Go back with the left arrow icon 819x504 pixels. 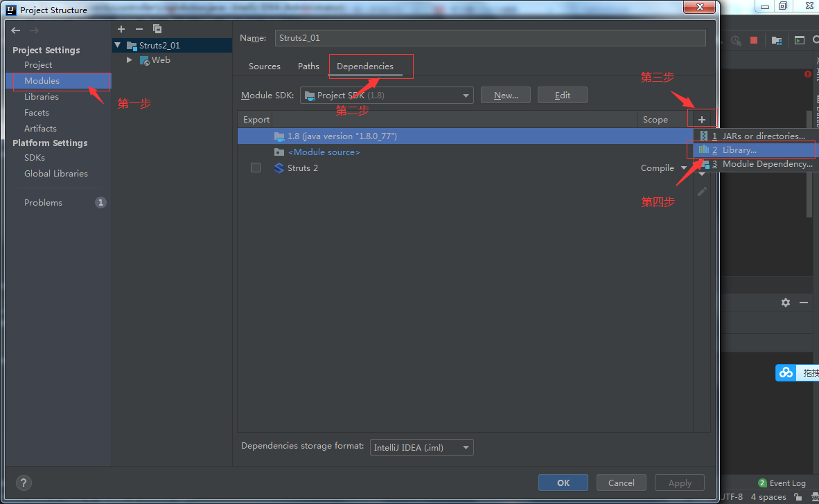[16, 30]
